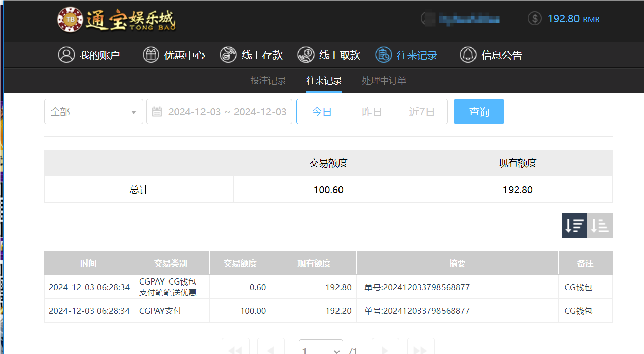The image size is (644, 354).
Task: Select the 今日 date filter
Action: pyautogui.click(x=321, y=112)
